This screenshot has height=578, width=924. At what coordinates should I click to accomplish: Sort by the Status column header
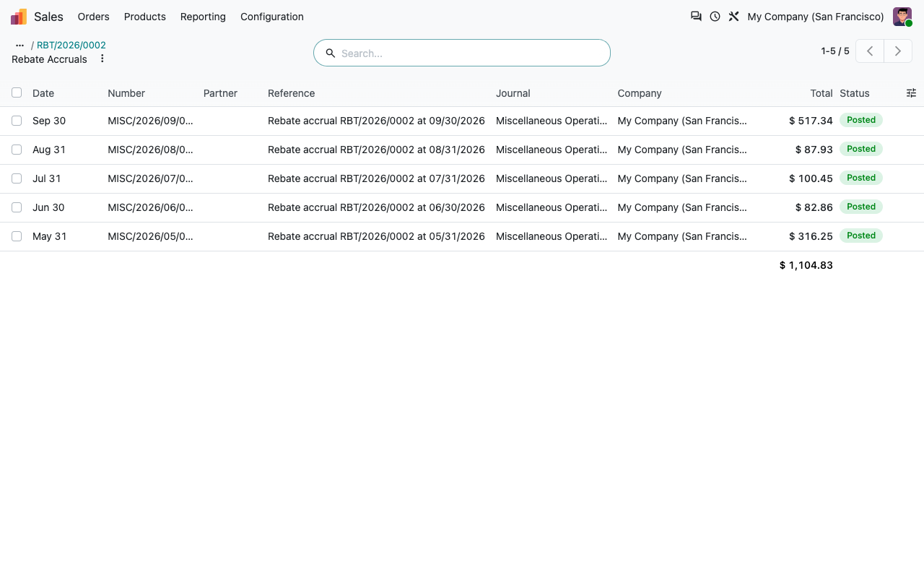click(855, 93)
